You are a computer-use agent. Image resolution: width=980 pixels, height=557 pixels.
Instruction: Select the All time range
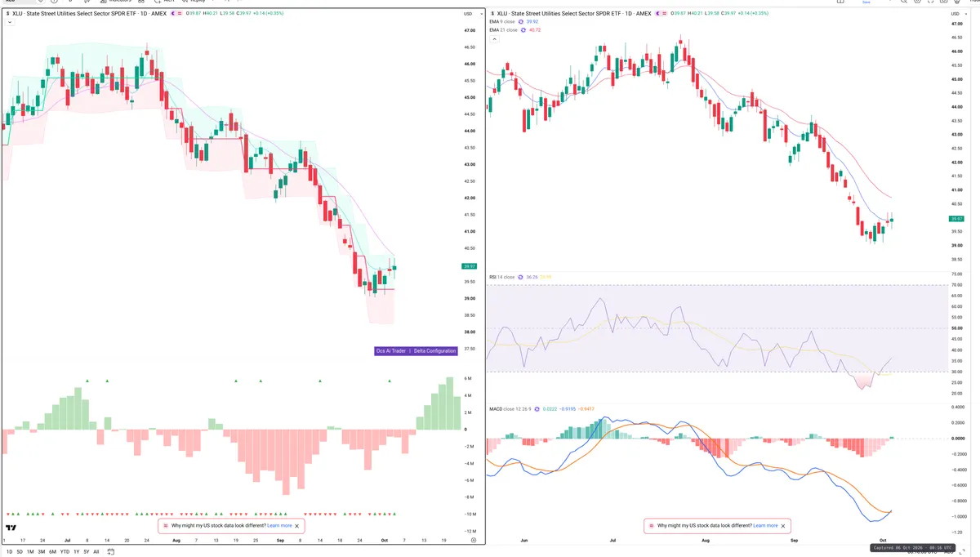pos(96,552)
